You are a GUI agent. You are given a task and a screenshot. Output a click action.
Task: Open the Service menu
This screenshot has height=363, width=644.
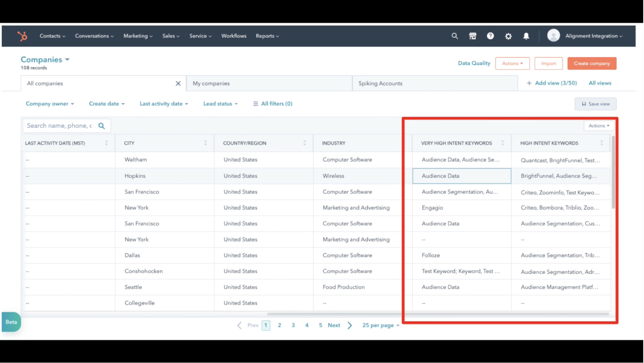click(x=200, y=36)
